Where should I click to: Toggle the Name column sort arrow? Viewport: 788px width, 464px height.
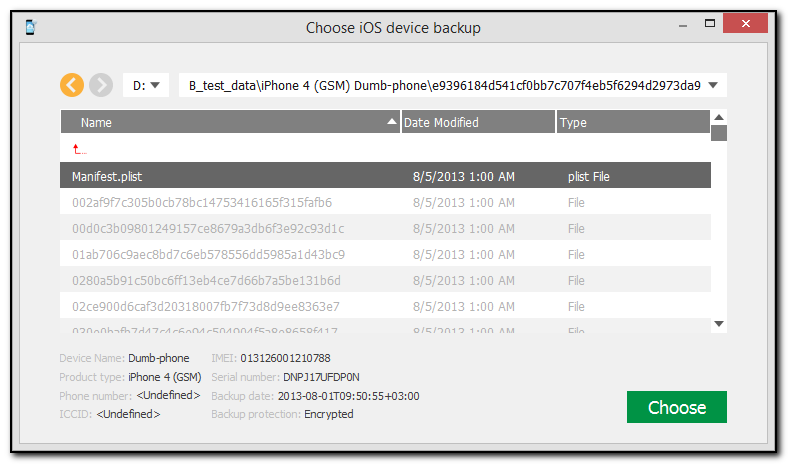click(x=392, y=122)
